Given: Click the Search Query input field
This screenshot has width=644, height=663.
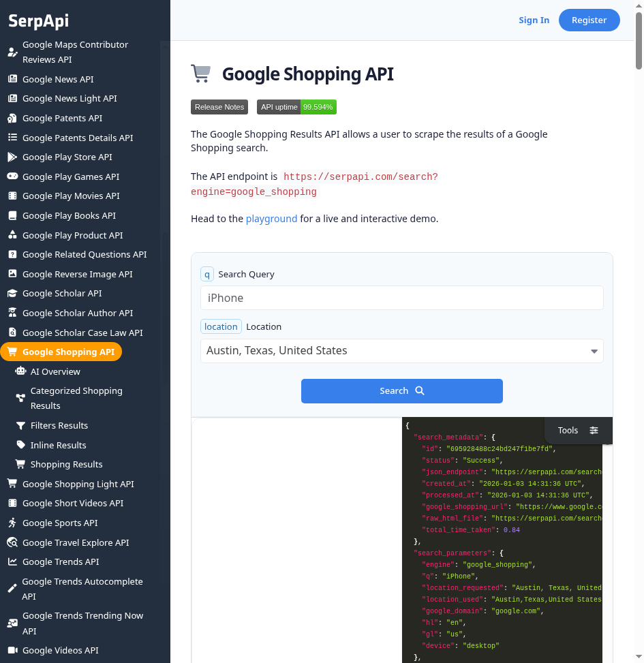Looking at the screenshot, I should pos(401,298).
